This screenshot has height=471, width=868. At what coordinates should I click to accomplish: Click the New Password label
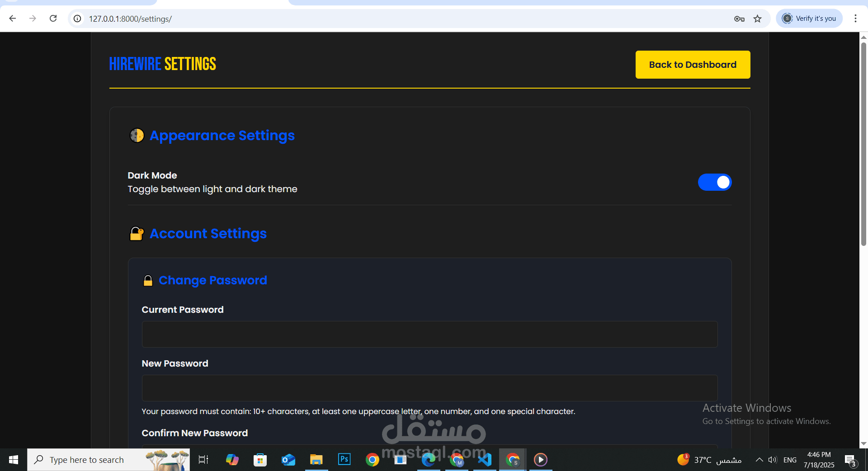click(x=175, y=363)
